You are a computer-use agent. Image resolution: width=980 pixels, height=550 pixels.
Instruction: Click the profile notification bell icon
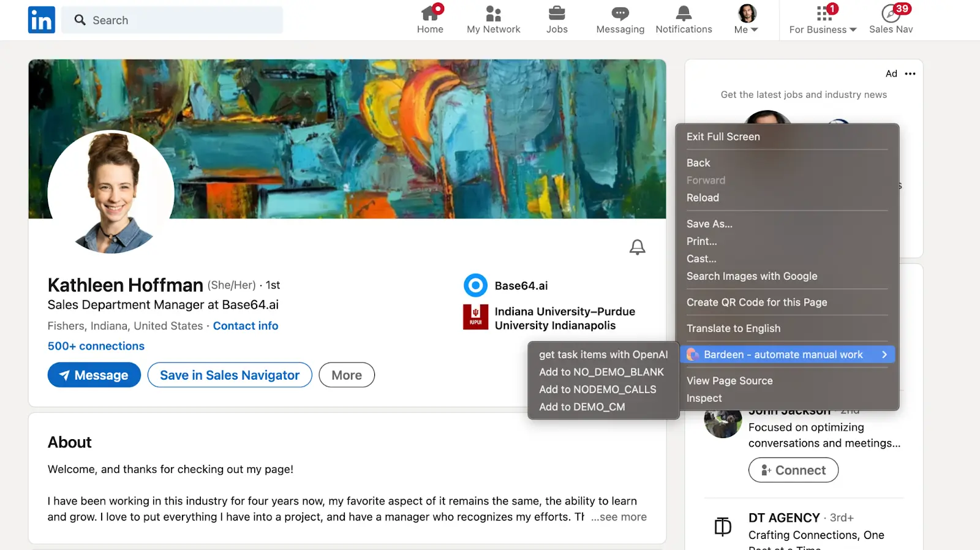(x=637, y=247)
